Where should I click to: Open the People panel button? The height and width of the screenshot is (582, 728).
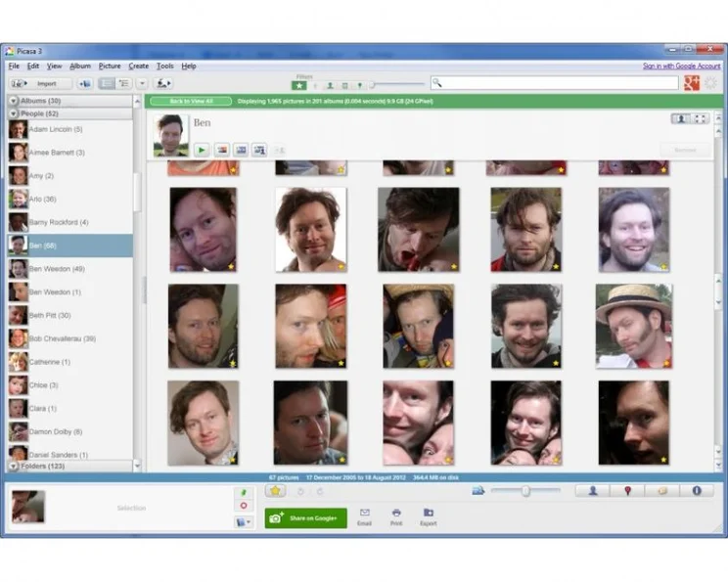(x=593, y=491)
